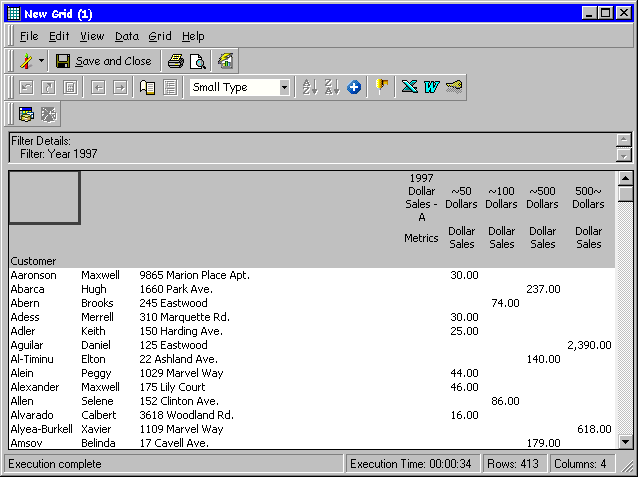Click the move right arrow icon

pyautogui.click(x=120, y=87)
